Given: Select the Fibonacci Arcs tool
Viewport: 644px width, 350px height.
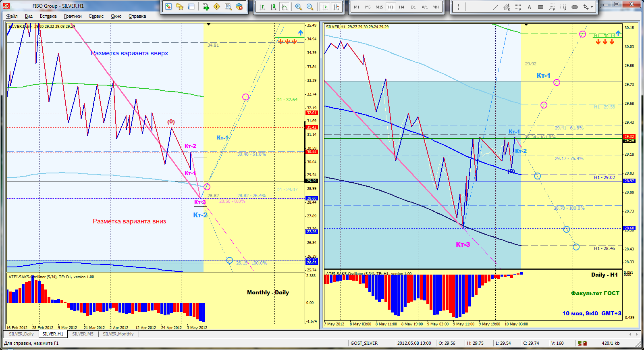Looking at the screenshot, I should tap(552, 7).
